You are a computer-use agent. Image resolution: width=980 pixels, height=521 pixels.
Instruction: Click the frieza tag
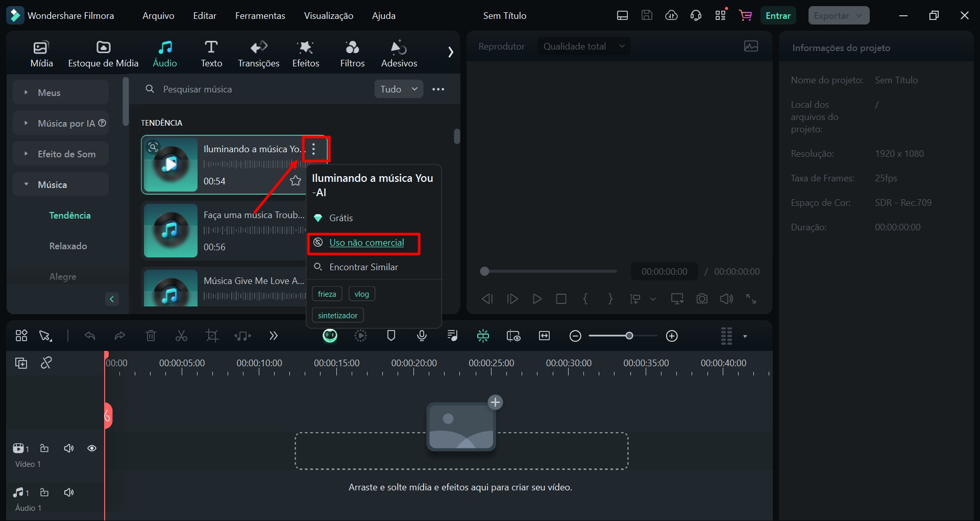click(x=327, y=294)
